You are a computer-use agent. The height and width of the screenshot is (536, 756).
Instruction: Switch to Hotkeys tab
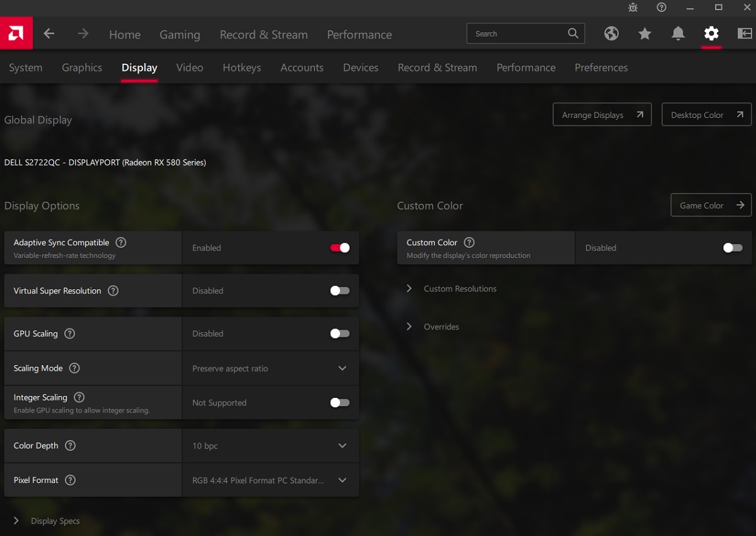click(242, 67)
